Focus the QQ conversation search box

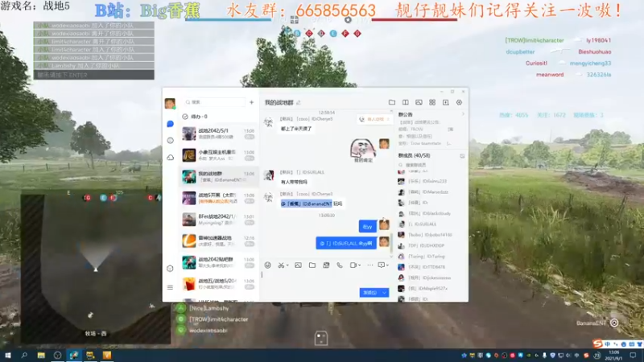pyautogui.click(x=214, y=102)
